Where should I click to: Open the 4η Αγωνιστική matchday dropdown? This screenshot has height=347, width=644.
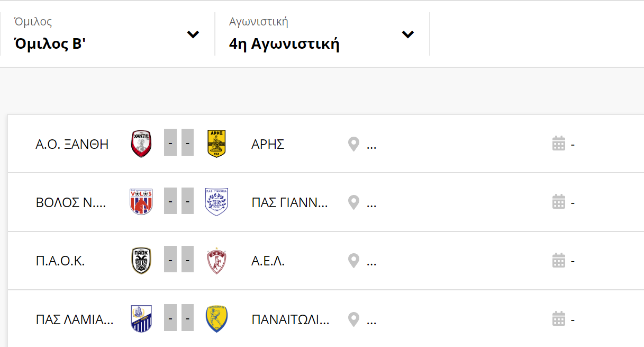point(322,34)
